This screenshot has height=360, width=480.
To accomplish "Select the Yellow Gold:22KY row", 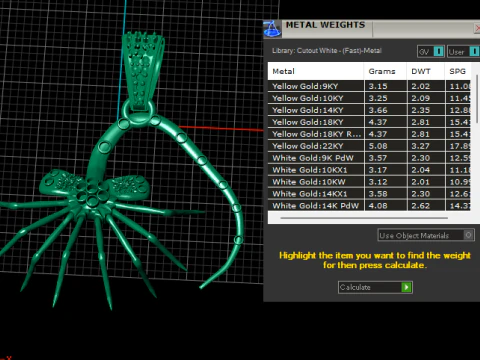I will click(369, 146).
